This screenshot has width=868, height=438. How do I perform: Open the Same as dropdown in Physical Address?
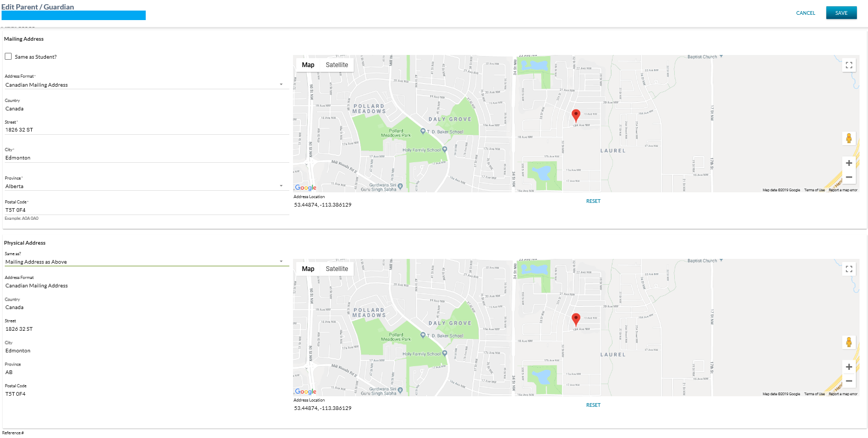[146, 262]
